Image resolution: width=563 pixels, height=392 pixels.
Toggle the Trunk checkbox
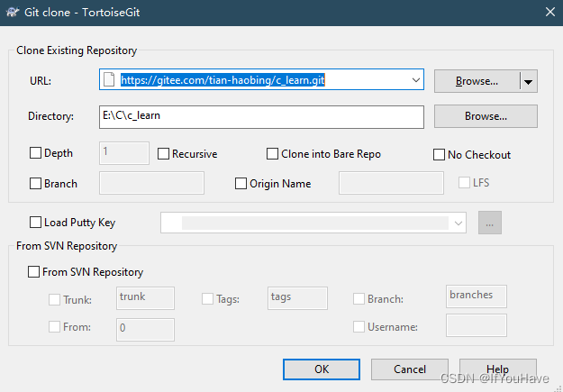[54, 299]
